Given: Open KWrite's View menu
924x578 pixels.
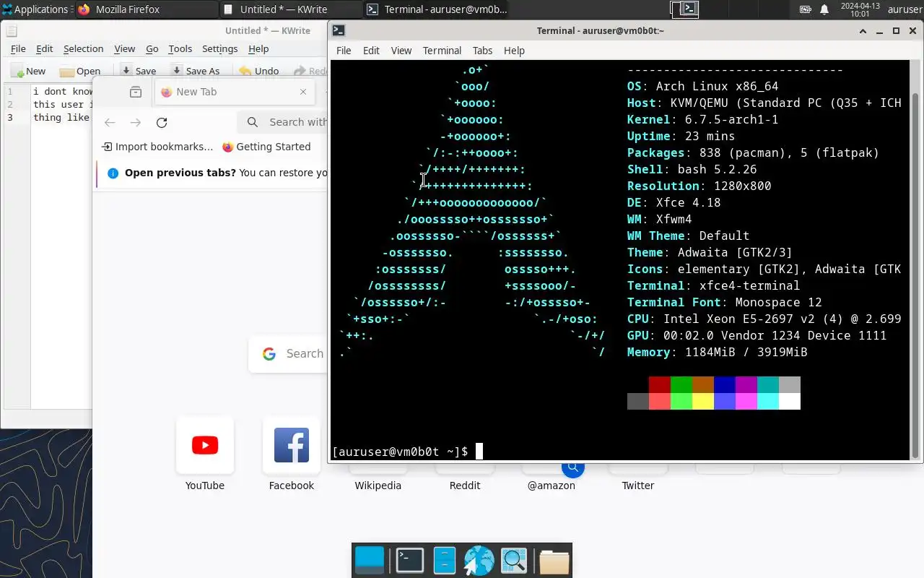Looking at the screenshot, I should [124, 48].
